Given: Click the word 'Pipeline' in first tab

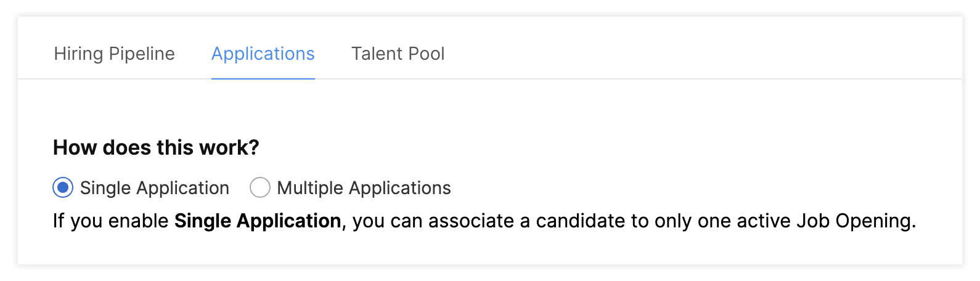Looking at the screenshot, I should [x=142, y=54].
